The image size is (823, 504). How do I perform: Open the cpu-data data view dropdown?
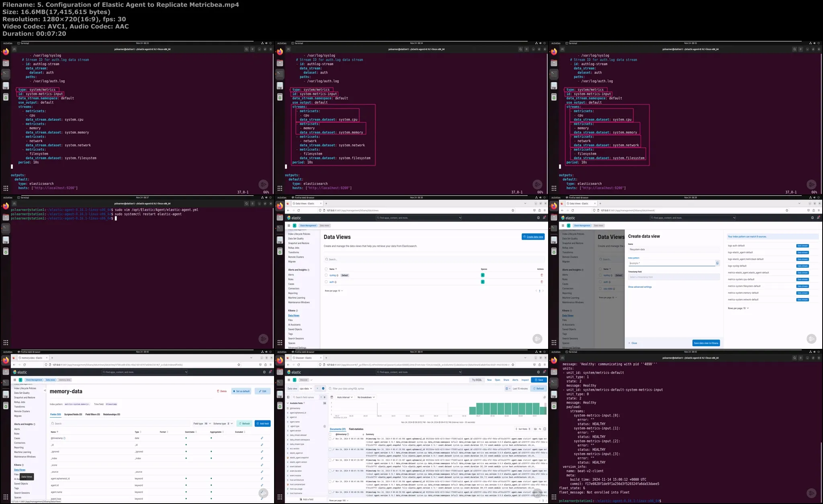(x=306, y=389)
